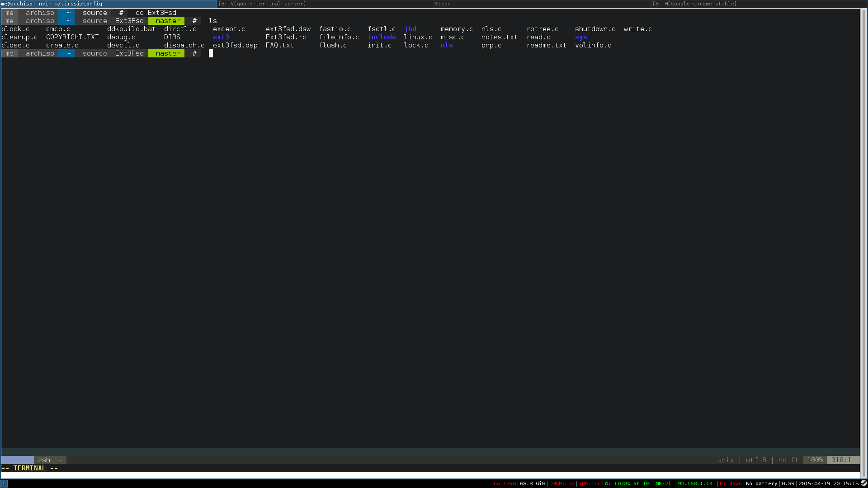Image resolution: width=868 pixels, height=488 pixels.
Task: Click the file name block.c
Action: (x=15, y=29)
